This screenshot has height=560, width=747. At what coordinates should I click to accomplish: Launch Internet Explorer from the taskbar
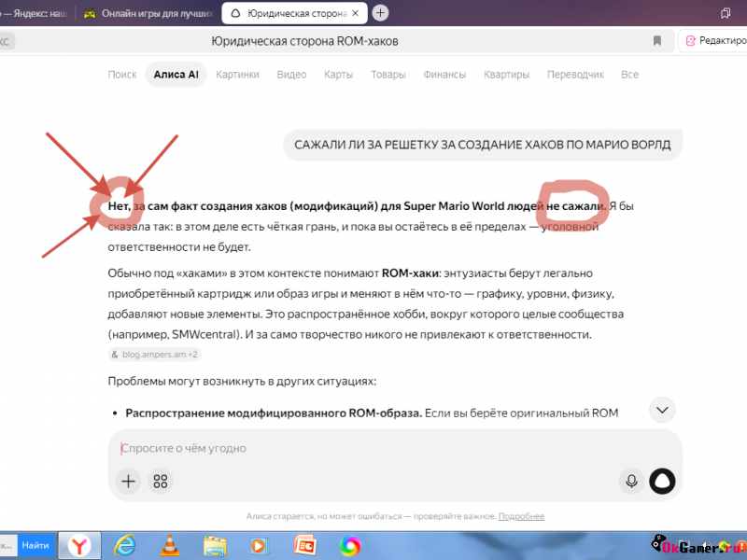point(124,546)
